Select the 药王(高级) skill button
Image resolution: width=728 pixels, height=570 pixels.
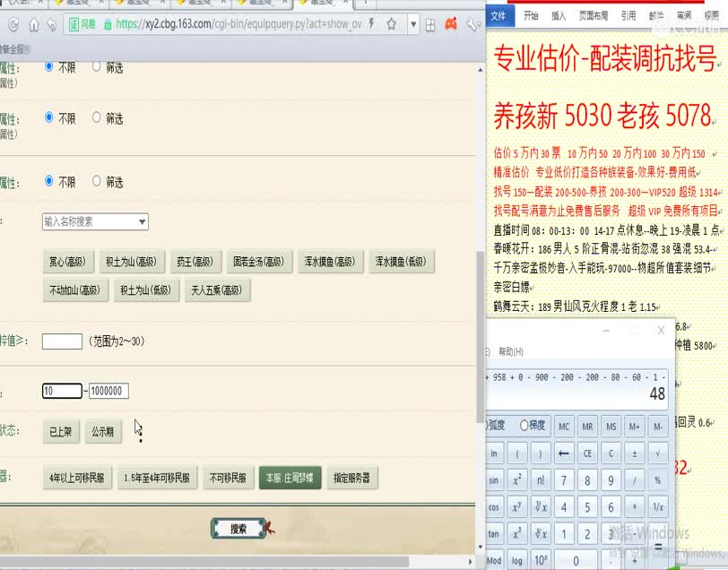195,262
